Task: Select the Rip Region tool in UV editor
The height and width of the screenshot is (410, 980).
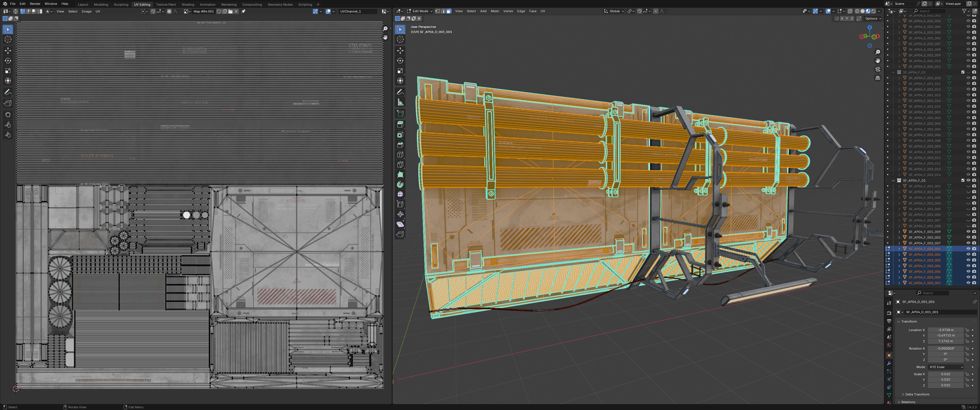Action: tap(8, 103)
